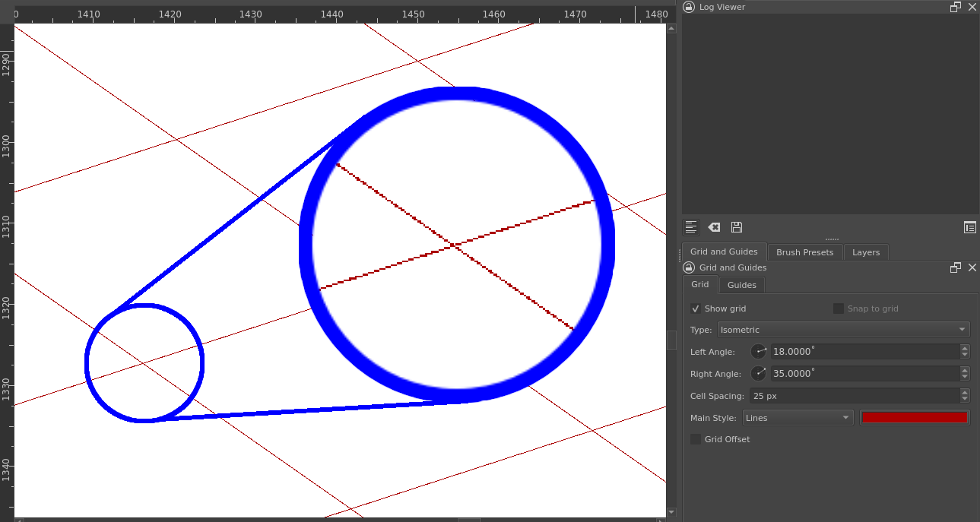This screenshot has height=522, width=980.
Task: Click the Left Angle input field 18.0000
Action: [864, 352]
